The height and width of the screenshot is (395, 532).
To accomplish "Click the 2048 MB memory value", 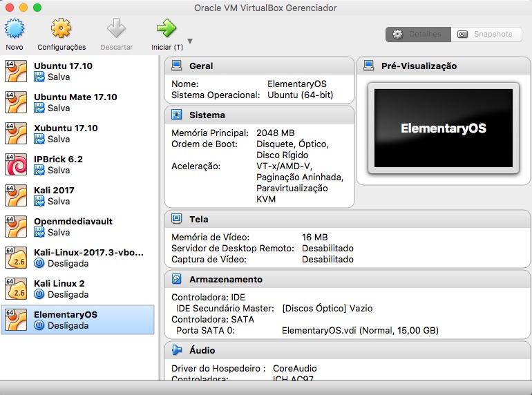I will 276,133.
